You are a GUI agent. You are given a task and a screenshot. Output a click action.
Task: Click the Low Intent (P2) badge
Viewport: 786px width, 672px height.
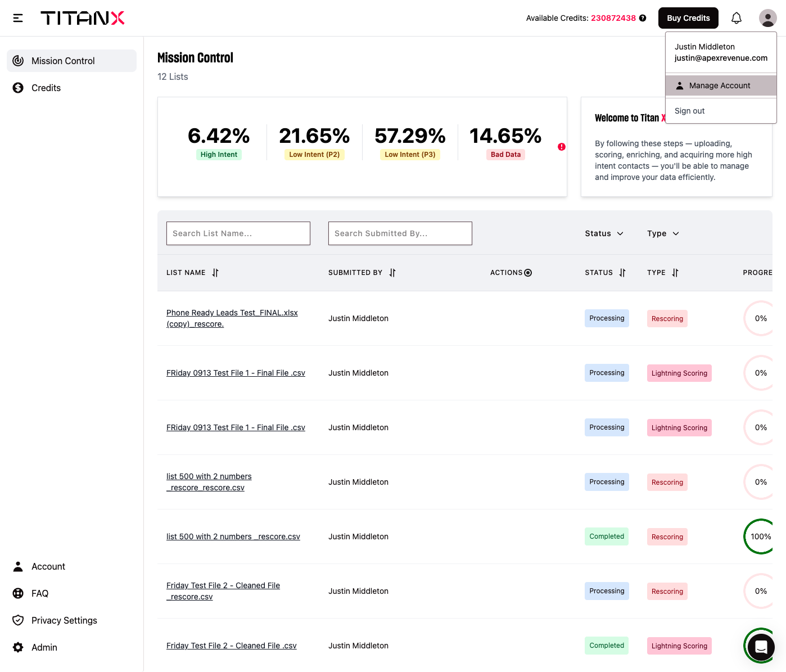tap(314, 155)
